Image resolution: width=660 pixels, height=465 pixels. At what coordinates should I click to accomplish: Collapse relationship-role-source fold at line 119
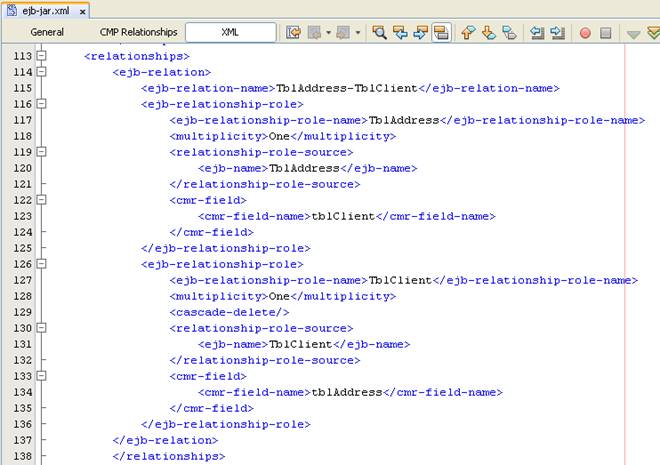pyautogui.click(x=41, y=151)
